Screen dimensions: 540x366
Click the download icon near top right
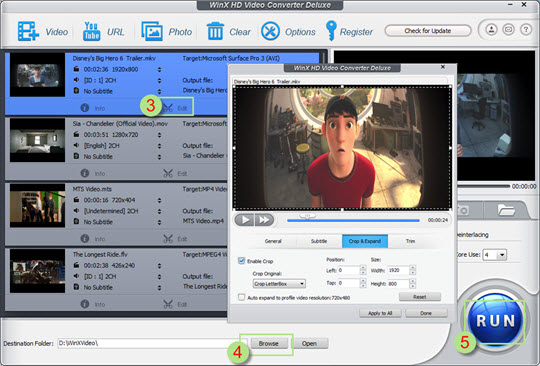tap(491, 30)
